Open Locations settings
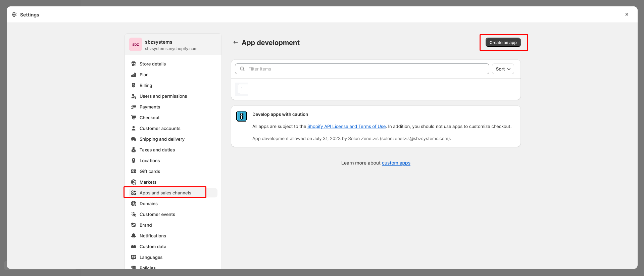The height and width of the screenshot is (276, 644). pos(173,160)
